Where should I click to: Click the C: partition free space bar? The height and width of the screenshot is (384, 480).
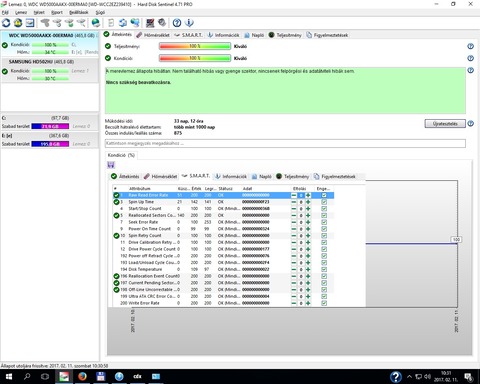click(50, 126)
